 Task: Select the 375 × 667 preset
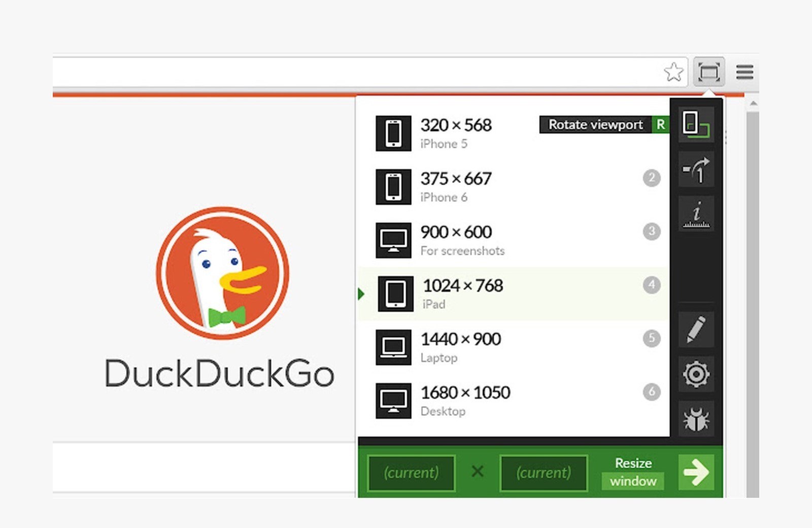click(514, 187)
